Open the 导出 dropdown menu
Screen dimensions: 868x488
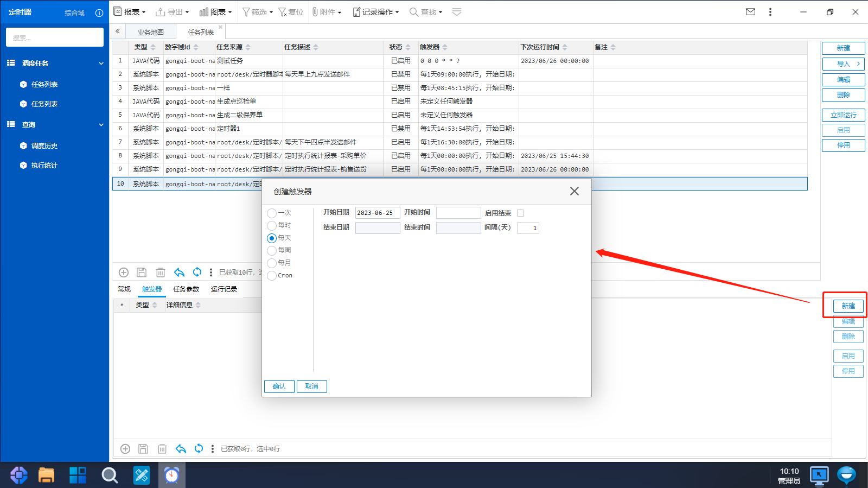pos(173,11)
